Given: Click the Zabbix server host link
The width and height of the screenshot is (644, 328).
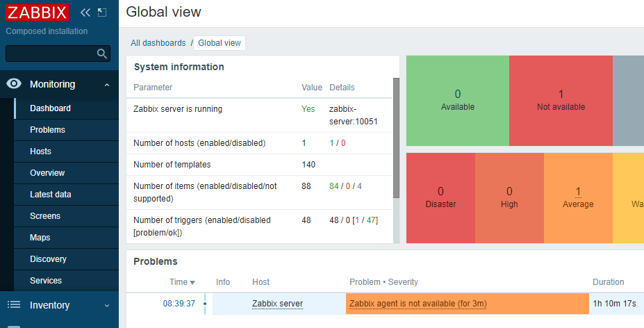Looking at the screenshot, I should pos(277,304).
